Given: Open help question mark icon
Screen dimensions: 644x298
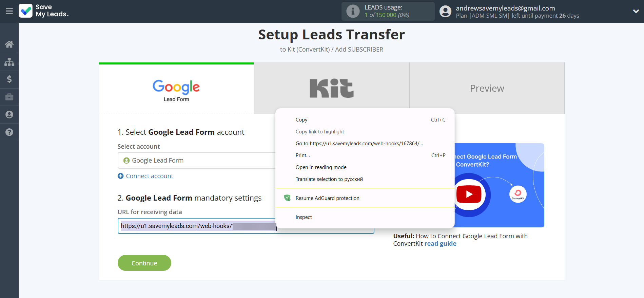Looking at the screenshot, I should coord(9,132).
